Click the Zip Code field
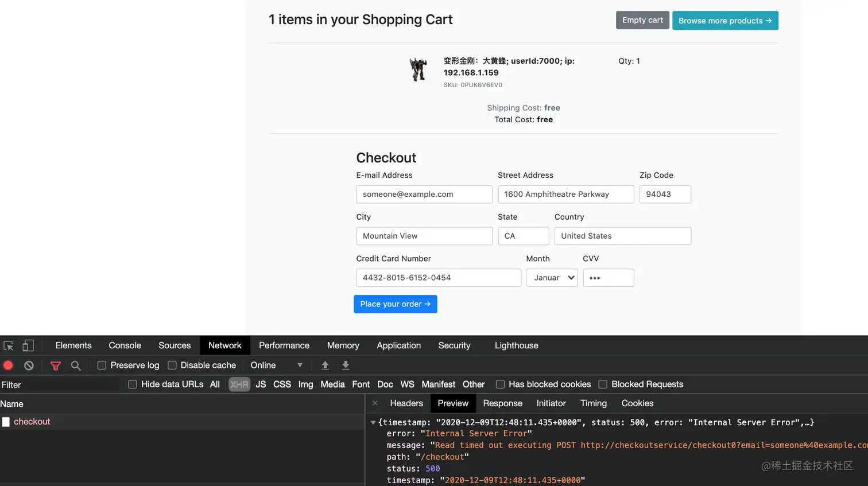This screenshot has height=486, width=868. point(665,194)
